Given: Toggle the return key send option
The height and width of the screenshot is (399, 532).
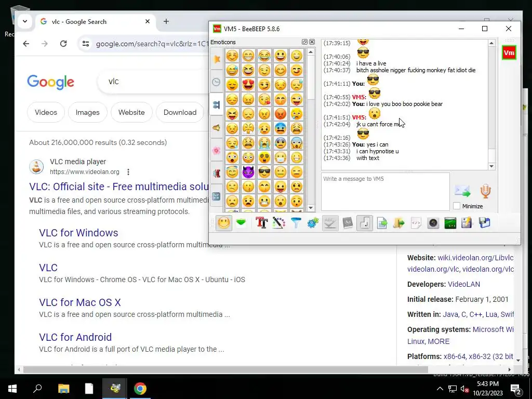Looking at the screenshot, I should click(x=365, y=223).
